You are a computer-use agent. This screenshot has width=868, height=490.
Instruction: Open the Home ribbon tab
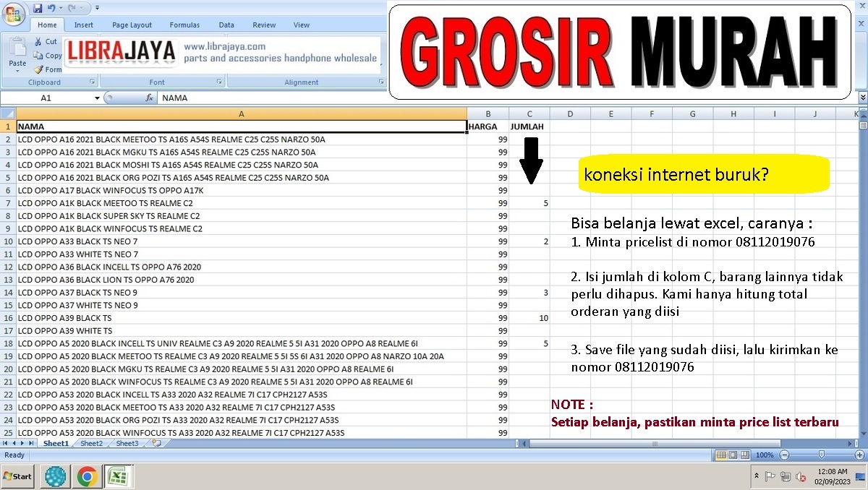pos(47,25)
